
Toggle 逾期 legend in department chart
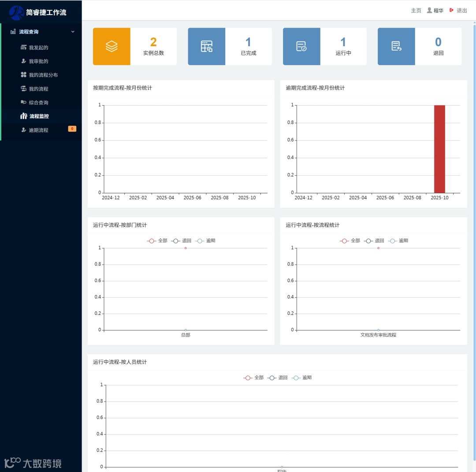click(x=205, y=240)
